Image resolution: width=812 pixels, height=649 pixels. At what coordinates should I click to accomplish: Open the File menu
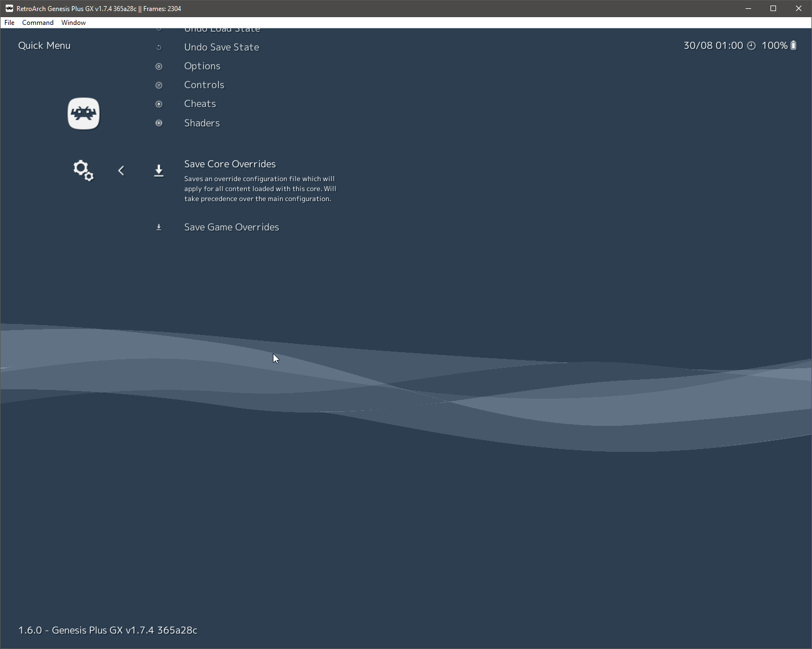[x=9, y=23]
